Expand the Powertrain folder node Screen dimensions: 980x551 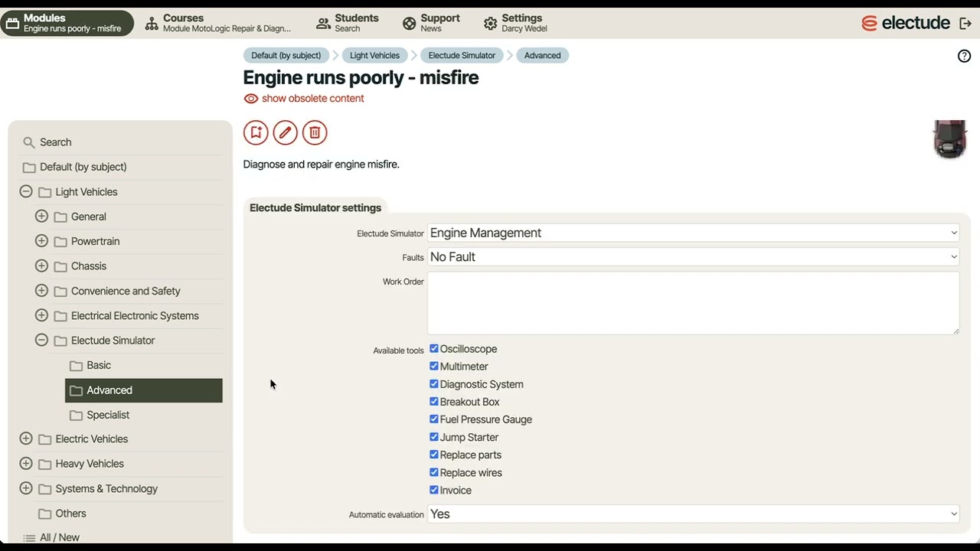tap(41, 241)
